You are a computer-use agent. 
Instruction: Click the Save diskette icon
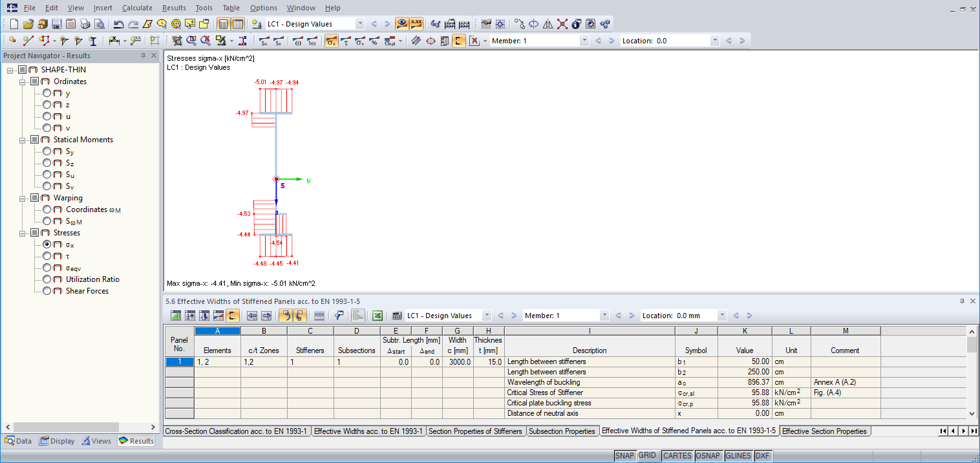click(56, 24)
